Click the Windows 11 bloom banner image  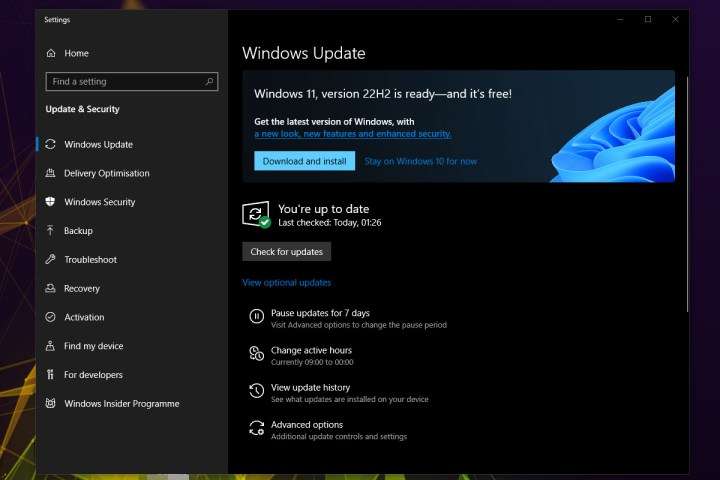click(613, 134)
